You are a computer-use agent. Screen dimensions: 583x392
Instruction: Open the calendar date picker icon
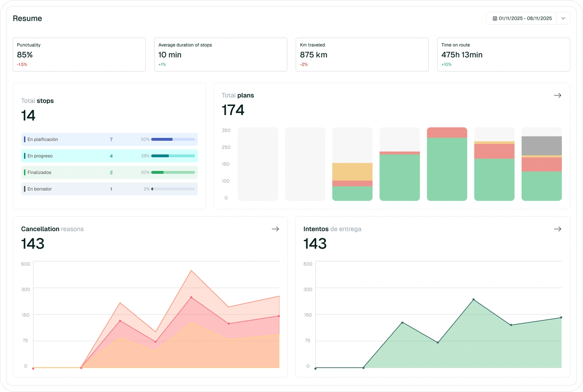495,18
